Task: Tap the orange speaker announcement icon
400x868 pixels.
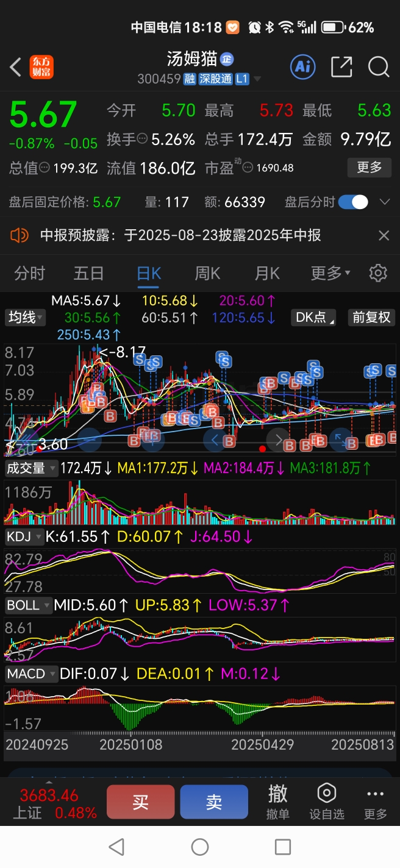Action: click(x=20, y=235)
